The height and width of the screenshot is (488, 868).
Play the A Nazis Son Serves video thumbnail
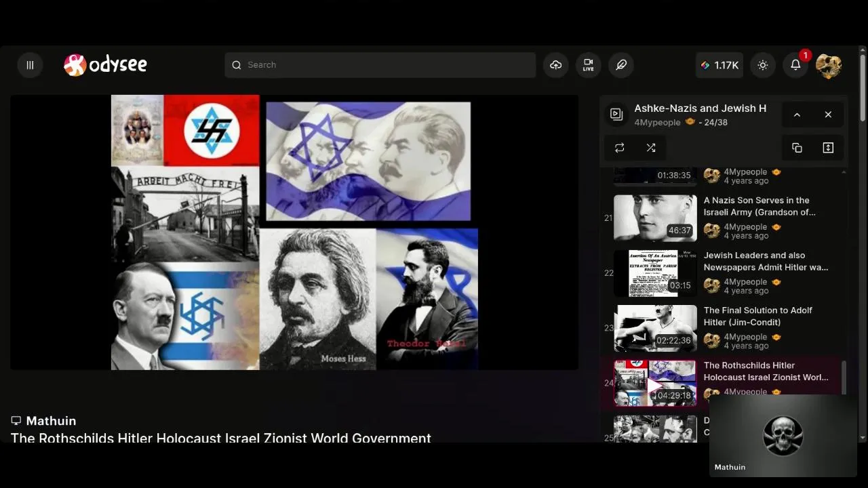(x=655, y=218)
